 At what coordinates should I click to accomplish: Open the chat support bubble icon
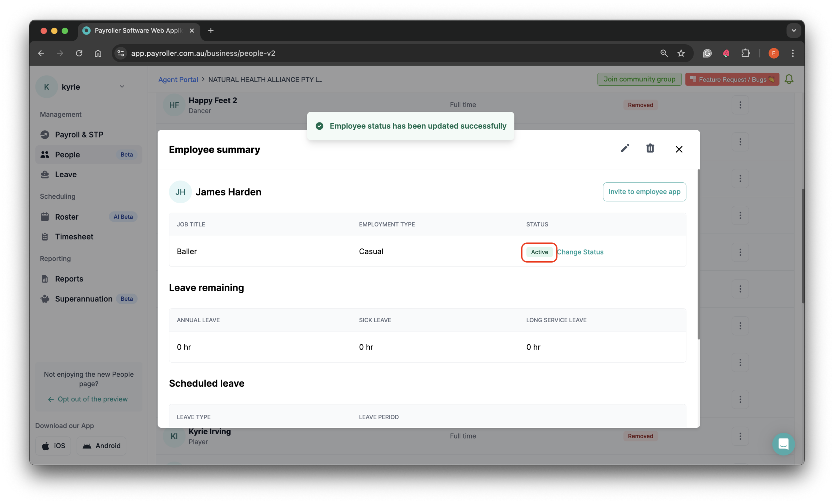point(783,444)
